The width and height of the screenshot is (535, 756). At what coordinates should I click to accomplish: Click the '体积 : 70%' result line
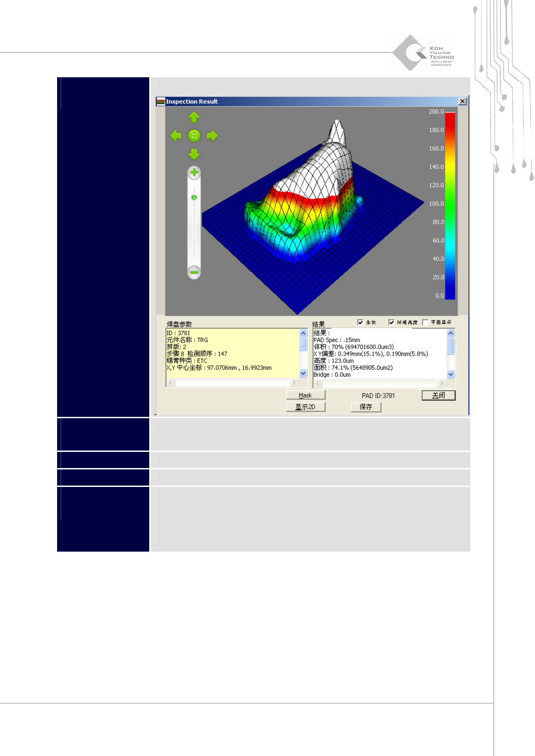point(354,347)
